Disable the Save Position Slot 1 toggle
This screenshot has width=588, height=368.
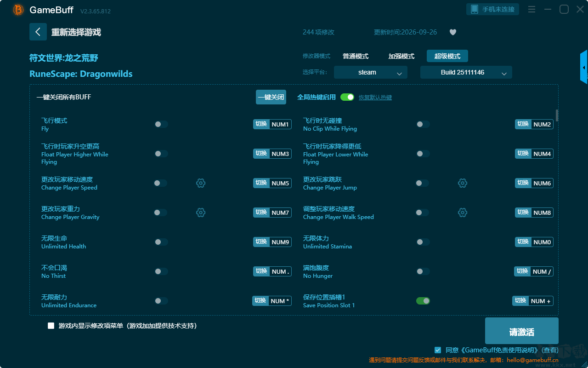423,301
